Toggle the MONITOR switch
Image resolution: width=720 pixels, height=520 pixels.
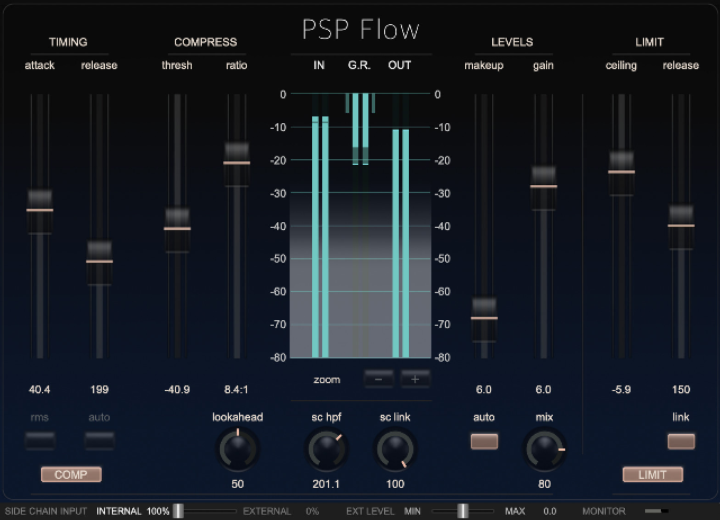tap(657, 511)
